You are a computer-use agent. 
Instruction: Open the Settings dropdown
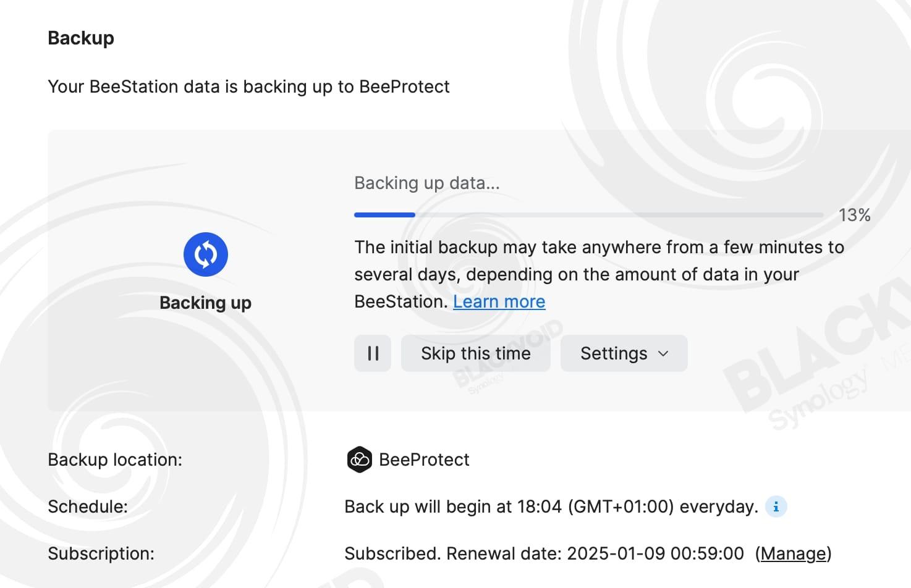click(x=624, y=353)
